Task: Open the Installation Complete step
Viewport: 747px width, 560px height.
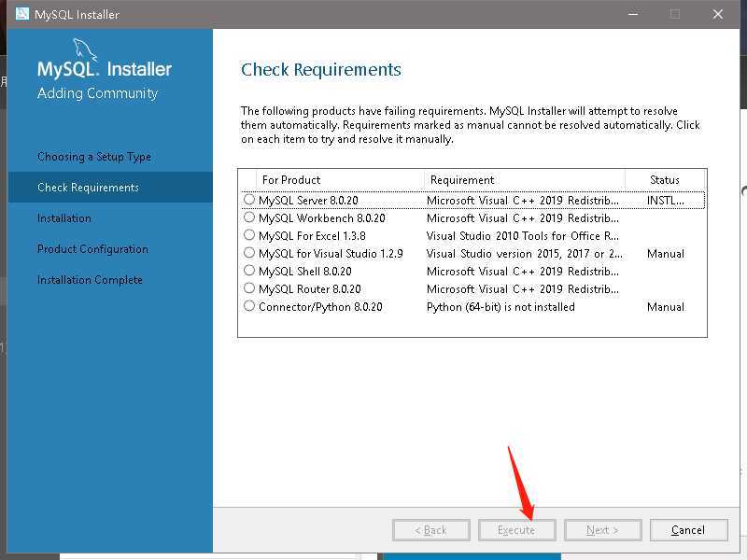Action: 90,280
